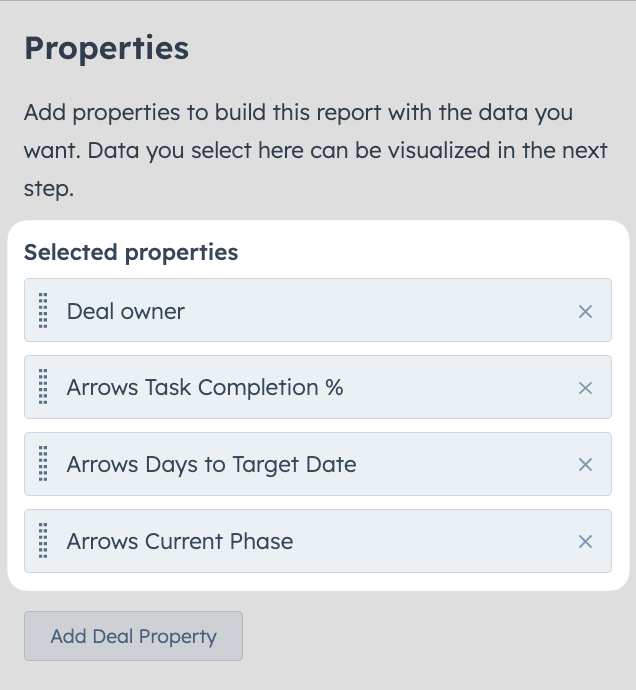This screenshot has height=690, width=636.
Task: Remove Arrows Days to Target Date
Action: (585, 465)
